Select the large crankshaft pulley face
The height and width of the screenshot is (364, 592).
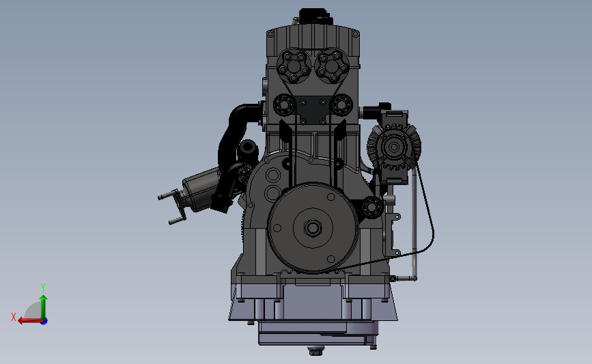pyautogui.click(x=313, y=227)
